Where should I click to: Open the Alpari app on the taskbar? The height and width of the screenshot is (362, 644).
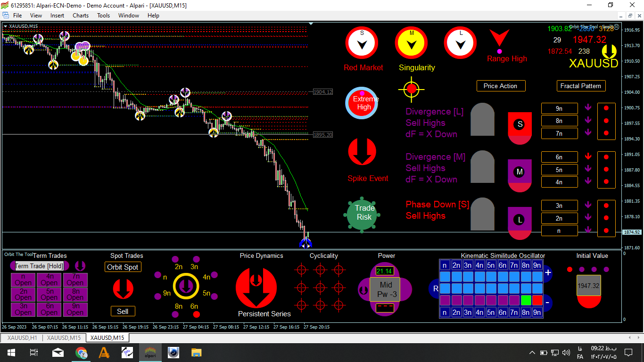tap(150, 353)
